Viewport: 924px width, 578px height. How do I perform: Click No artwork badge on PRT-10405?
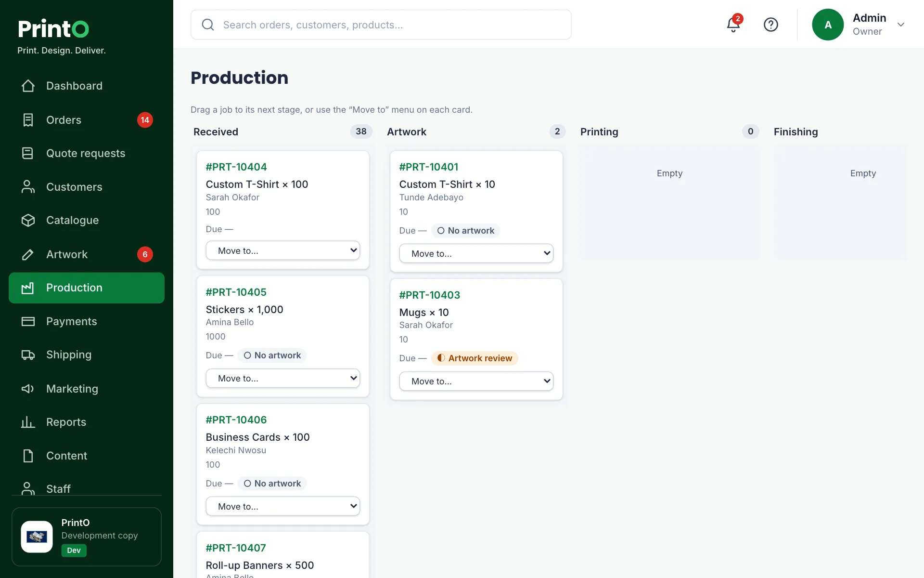click(x=272, y=355)
